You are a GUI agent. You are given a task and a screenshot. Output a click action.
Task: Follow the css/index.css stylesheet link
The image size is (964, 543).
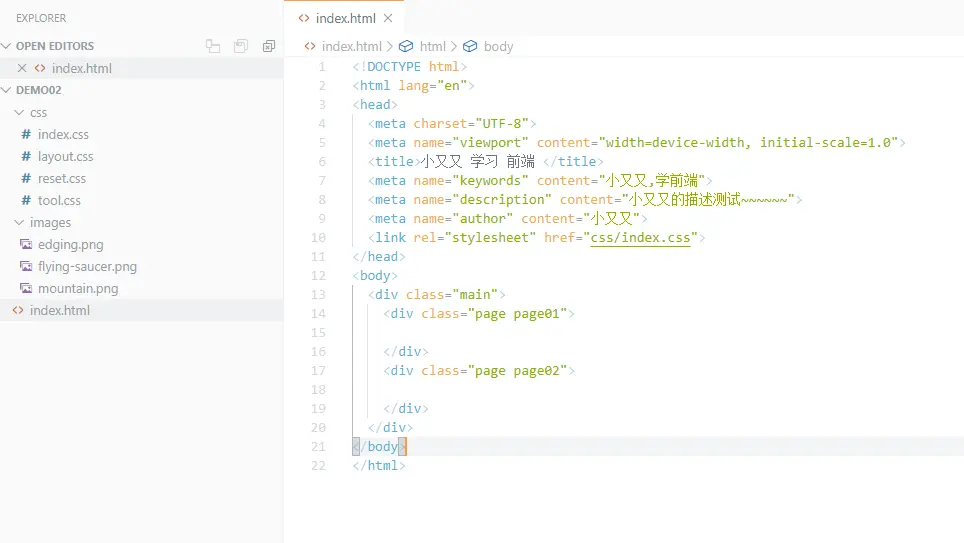tap(640, 238)
